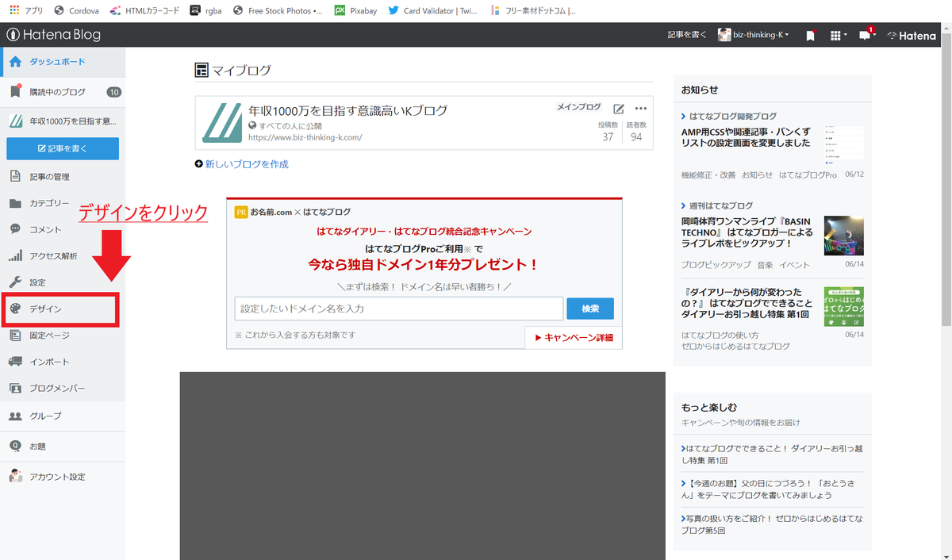This screenshot has width=952, height=560.
Task: Click the はてなブログPro tag
Action: 808,175
